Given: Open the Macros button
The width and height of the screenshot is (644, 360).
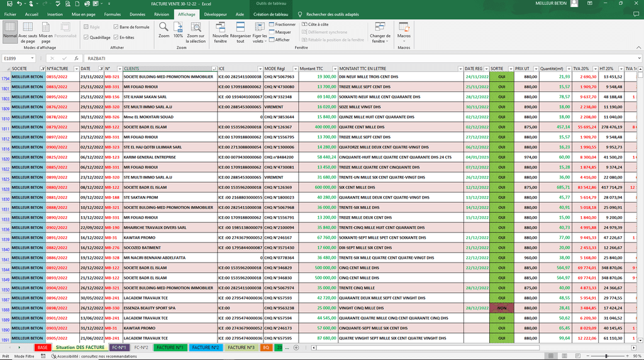Looking at the screenshot, I should pyautogui.click(x=404, y=32).
